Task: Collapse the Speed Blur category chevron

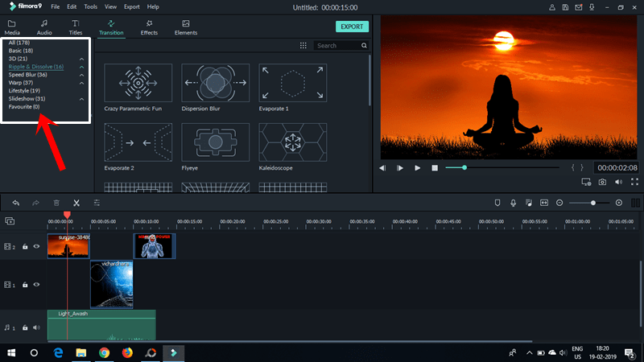Action: 82,75
